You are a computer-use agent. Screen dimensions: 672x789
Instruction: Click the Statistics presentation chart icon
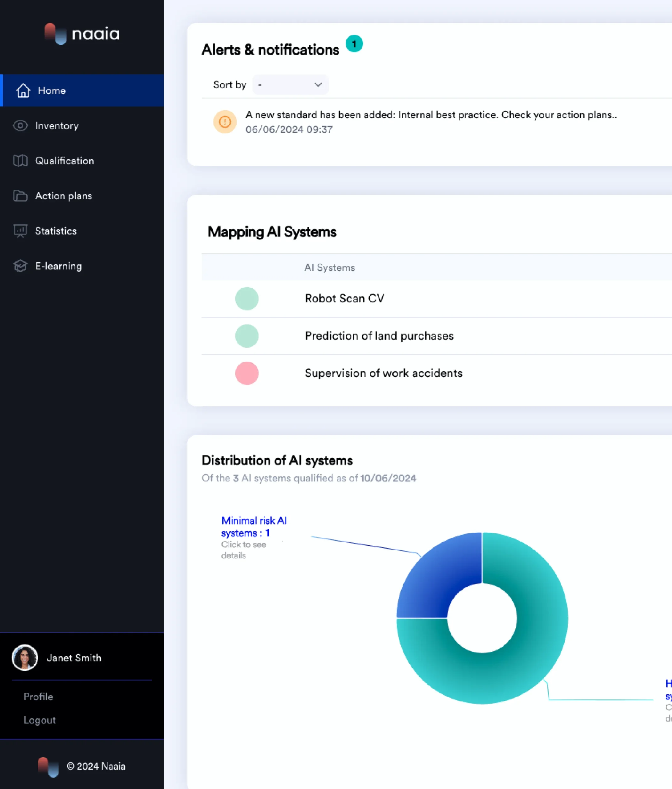(21, 231)
